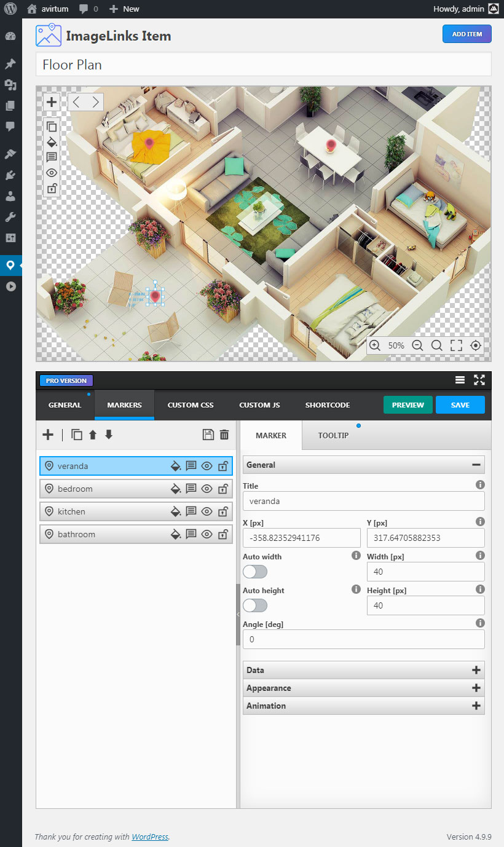The height and width of the screenshot is (847, 504).
Task: Expand the editor to fullscreen
Action: pos(479,380)
